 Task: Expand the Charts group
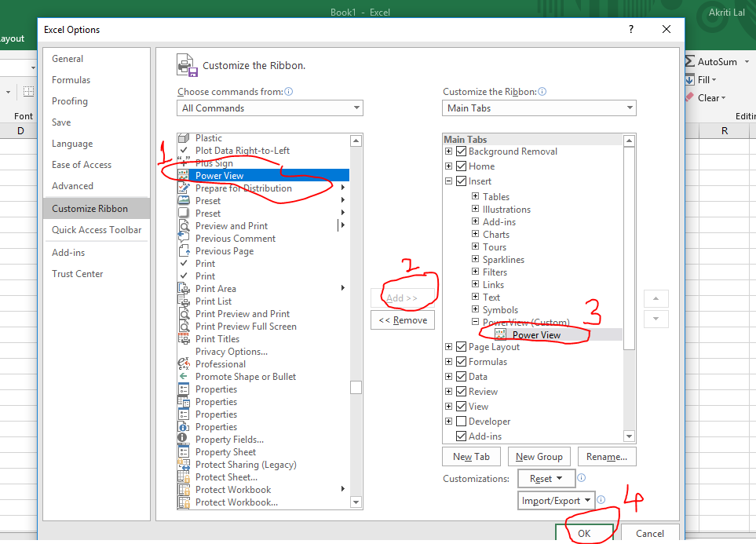coord(475,233)
